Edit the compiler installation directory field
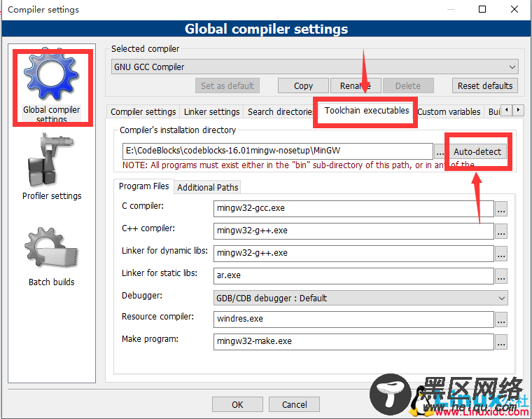This screenshot has height=419, width=532. click(277, 151)
